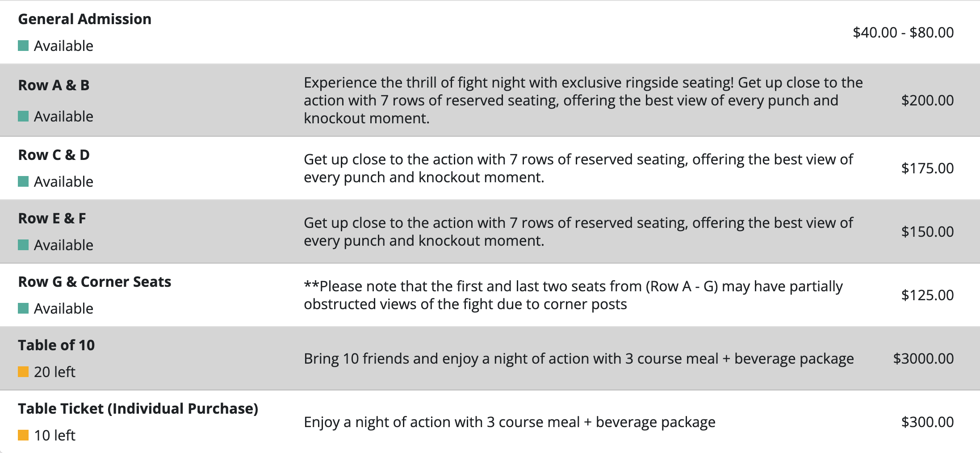Select the Row A & B ticket type
The height and width of the screenshot is (453, 980).
tap(54, 85)
